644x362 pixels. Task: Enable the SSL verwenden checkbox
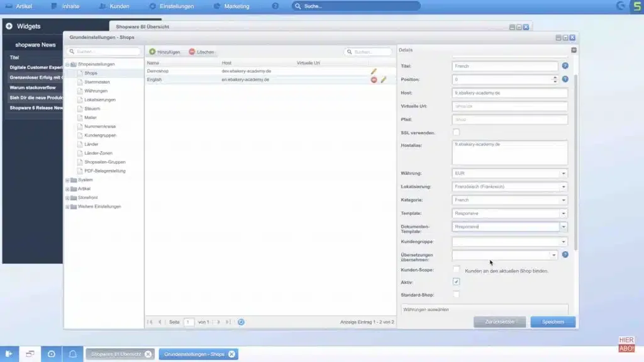[457, 132]
